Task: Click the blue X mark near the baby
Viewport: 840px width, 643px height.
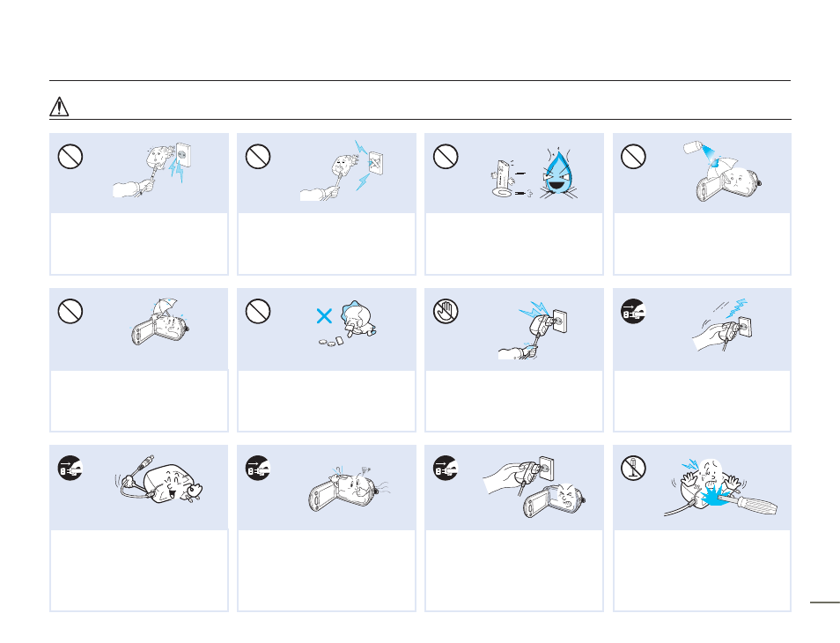Action: pyautogui.click(x=324, y=315)
